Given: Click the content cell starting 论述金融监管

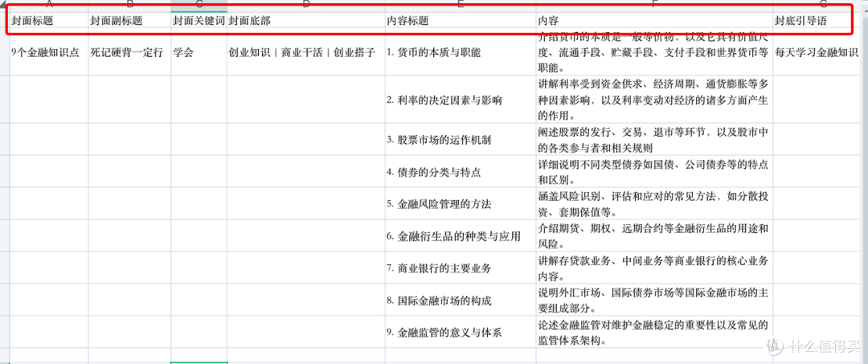Looking at the screenshot, I should click(x=654, y=333).
